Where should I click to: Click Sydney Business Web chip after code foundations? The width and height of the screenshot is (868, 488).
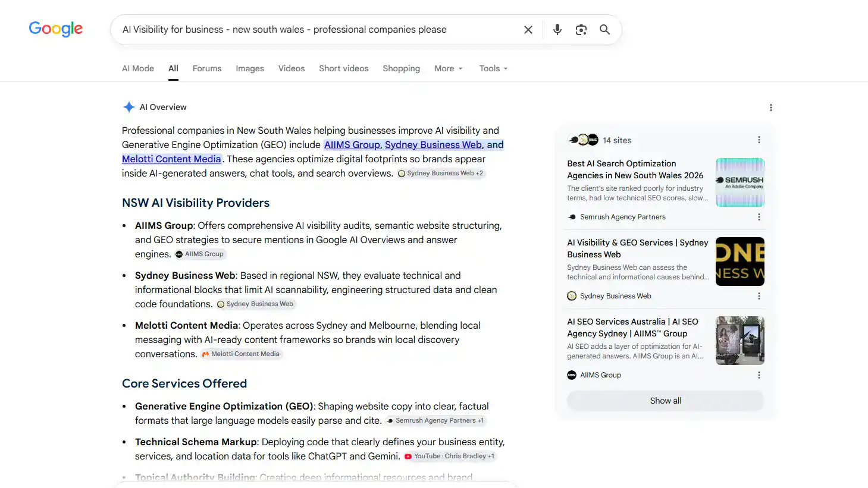[255, 304]
